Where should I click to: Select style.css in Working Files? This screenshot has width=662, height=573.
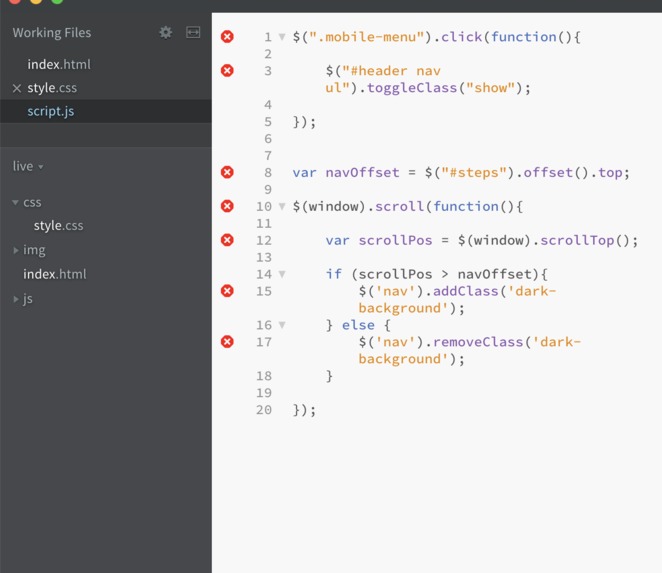coord(52,88)
